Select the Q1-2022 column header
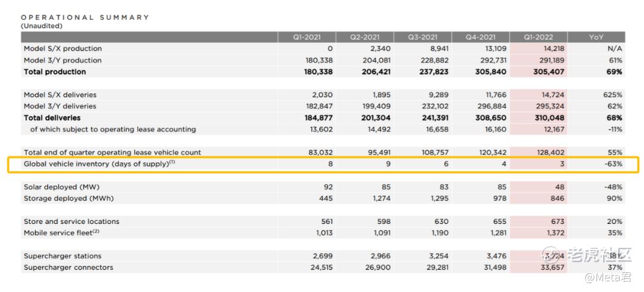The image size is (644, 292). click(x=538, y=37)
